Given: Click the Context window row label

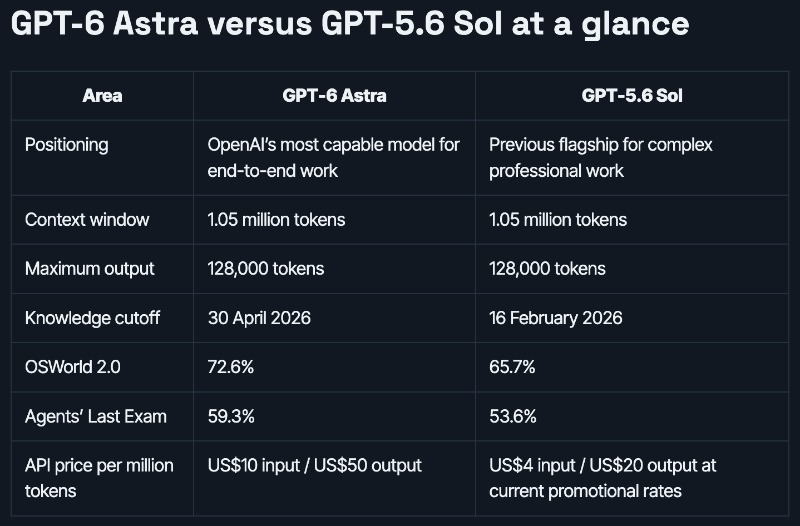Looking at the screenshot, I should (87, 220).
